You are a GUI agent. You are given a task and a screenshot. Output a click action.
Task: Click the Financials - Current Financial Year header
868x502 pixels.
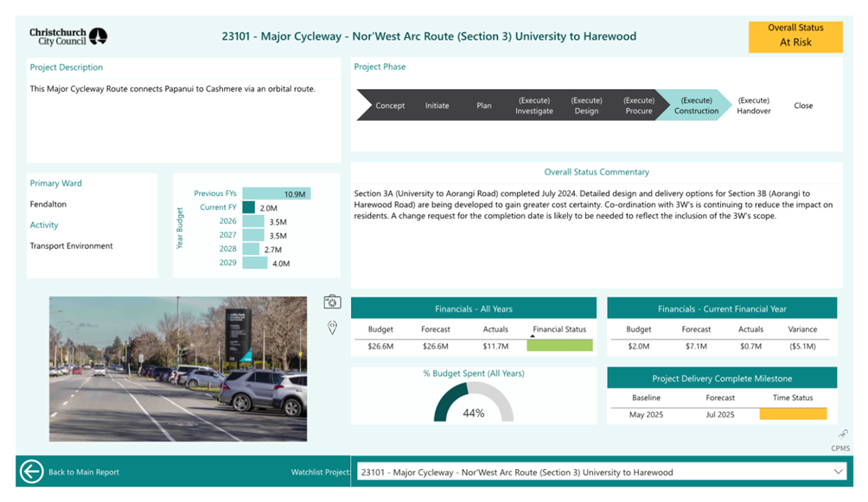[722, 308]
